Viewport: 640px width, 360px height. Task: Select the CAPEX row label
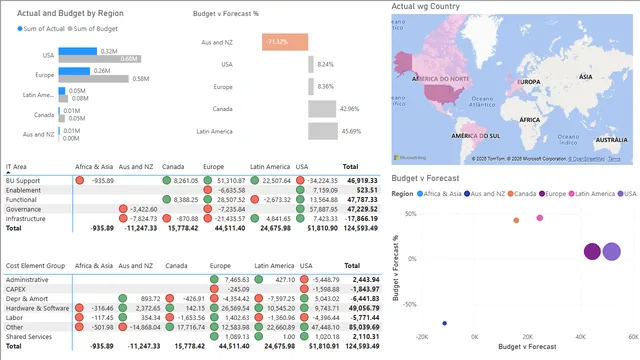(x=16, y=289)
